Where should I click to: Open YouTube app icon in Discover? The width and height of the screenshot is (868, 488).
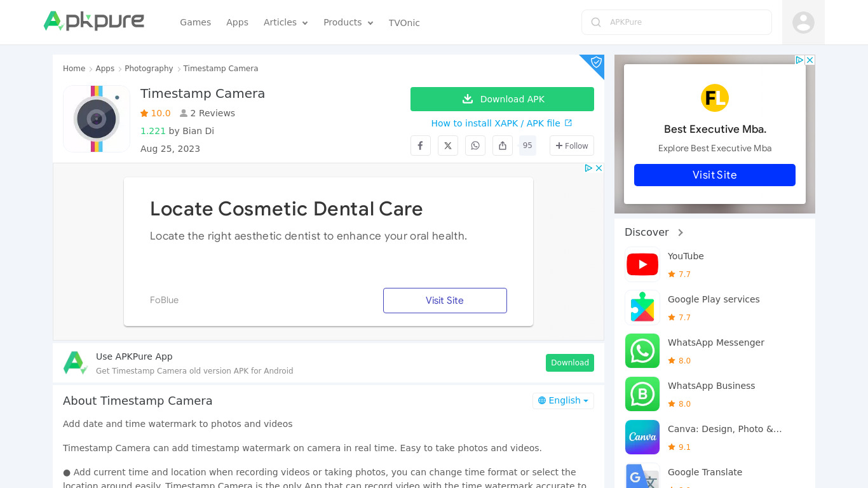642,264
